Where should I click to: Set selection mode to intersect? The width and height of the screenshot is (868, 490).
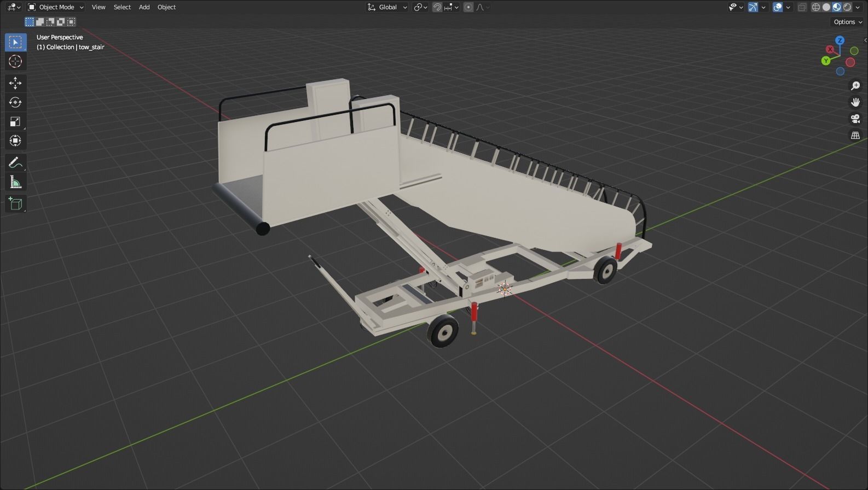point(71,22)
